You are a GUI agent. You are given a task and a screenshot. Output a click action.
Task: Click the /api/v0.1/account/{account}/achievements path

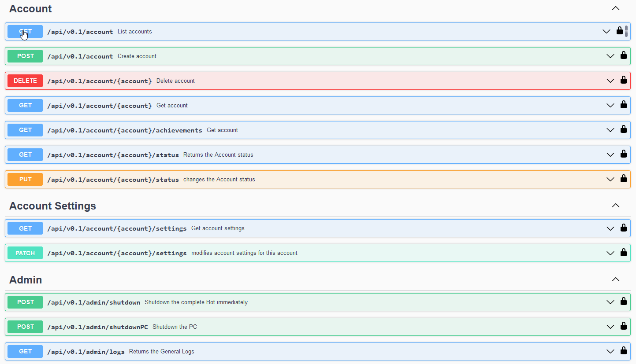click(x=125, y=130)
